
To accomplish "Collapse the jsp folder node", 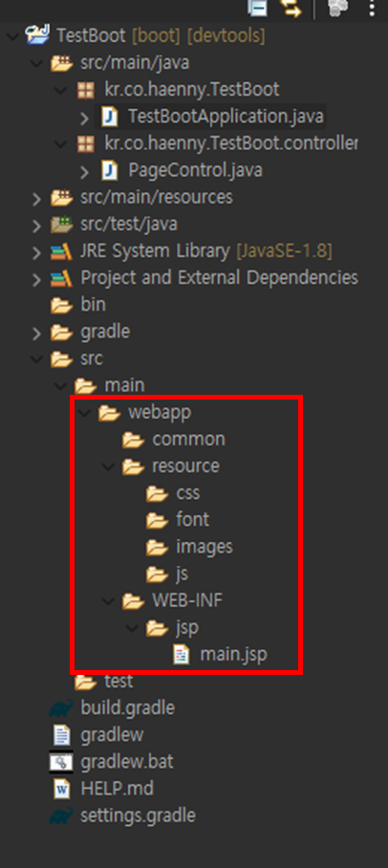I will [132, 628].
